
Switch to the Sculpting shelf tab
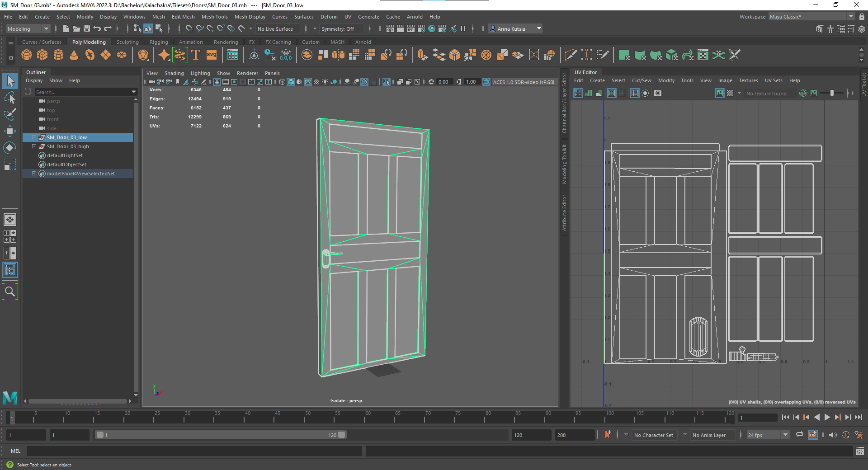[127, 42]
